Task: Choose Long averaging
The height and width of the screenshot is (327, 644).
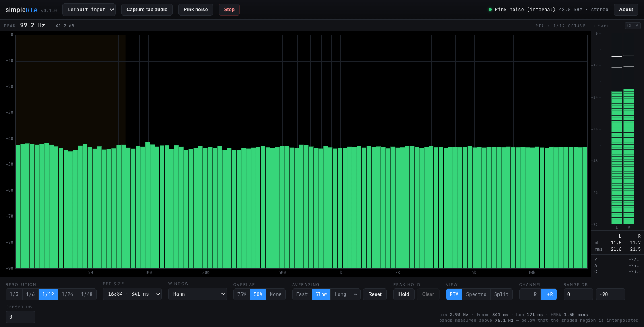Action: [x=340, y=294]
